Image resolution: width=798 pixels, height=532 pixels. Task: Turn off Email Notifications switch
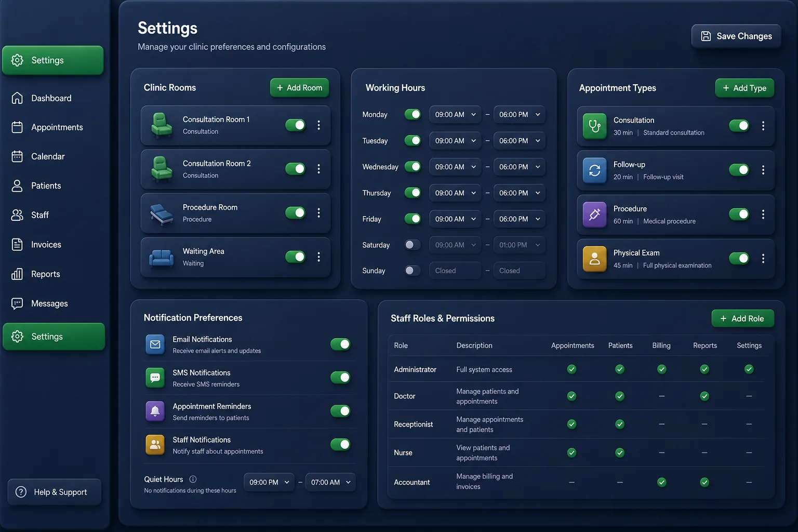point(340,344)
